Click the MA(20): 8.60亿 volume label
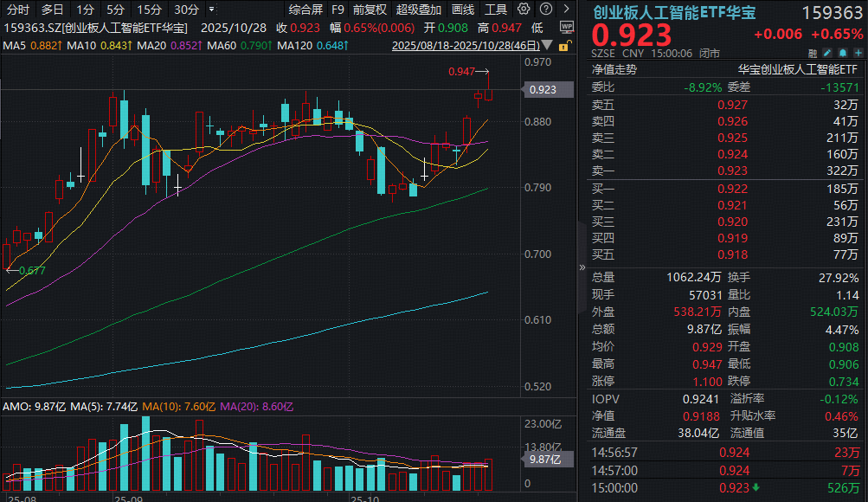868x502 pixels. click(x=257, y=407)
